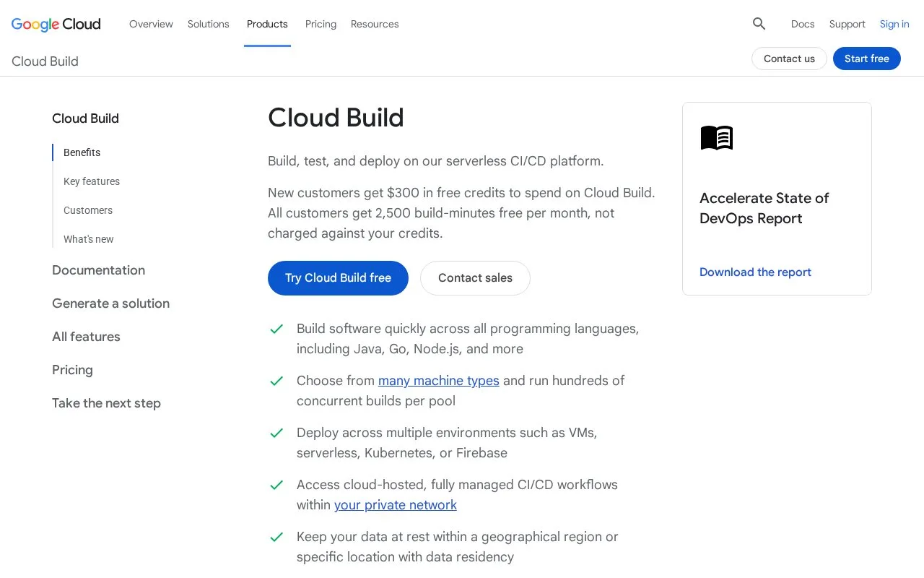Jump to All features in sidebar

(x=86, y=337)
